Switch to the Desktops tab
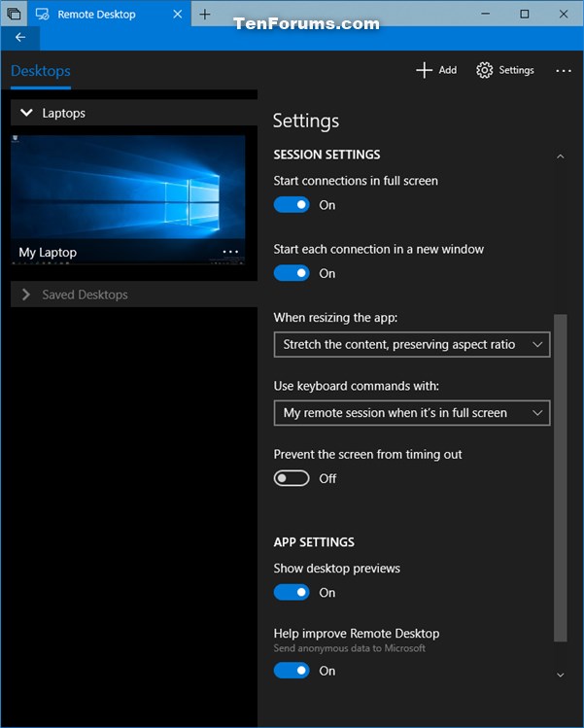The height and width of the screenshot is (728, 584). coord(41,71)
